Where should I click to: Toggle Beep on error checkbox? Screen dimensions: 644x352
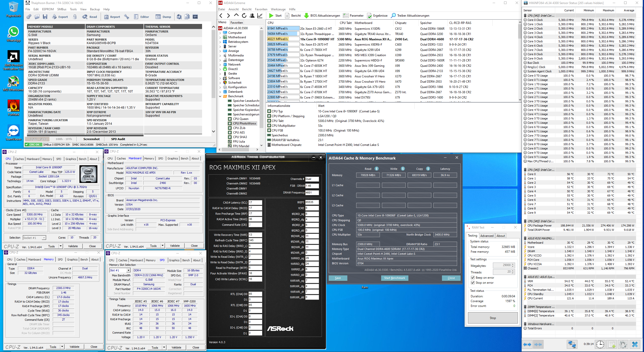point(473,278)
